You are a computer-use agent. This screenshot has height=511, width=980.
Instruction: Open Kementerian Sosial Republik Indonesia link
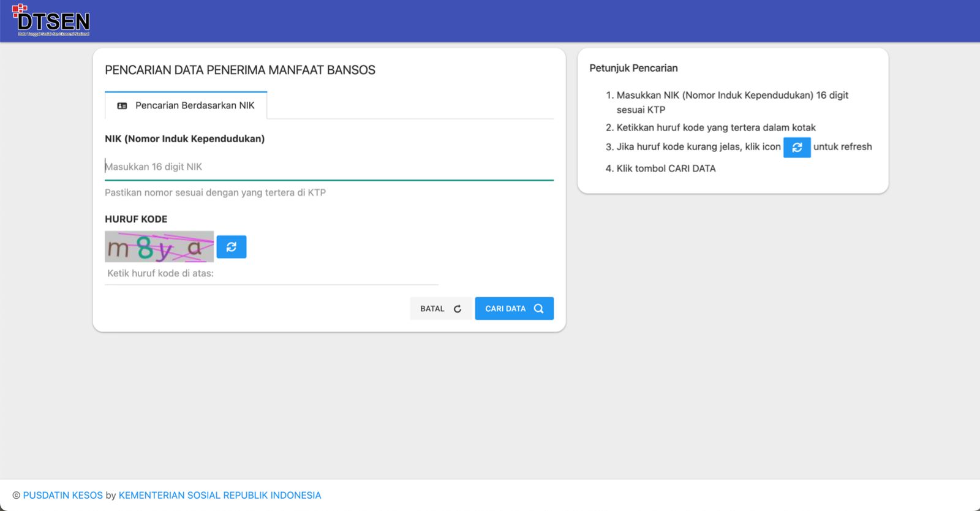coord(219,495)
